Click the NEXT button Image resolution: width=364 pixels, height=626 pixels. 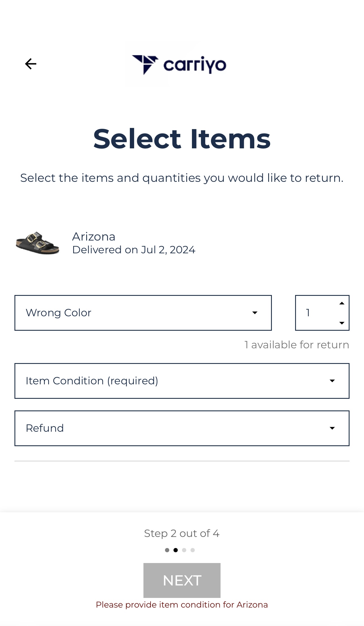pos(182,580)
